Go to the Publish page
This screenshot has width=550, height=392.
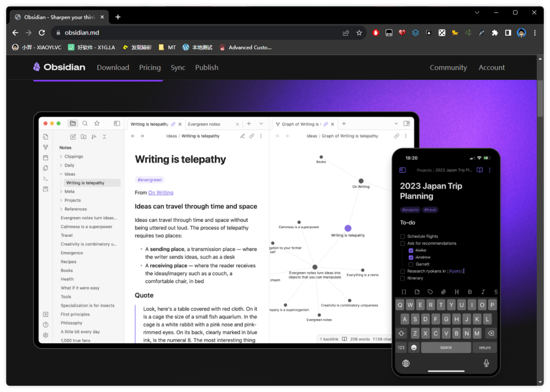tap(207, 67)
